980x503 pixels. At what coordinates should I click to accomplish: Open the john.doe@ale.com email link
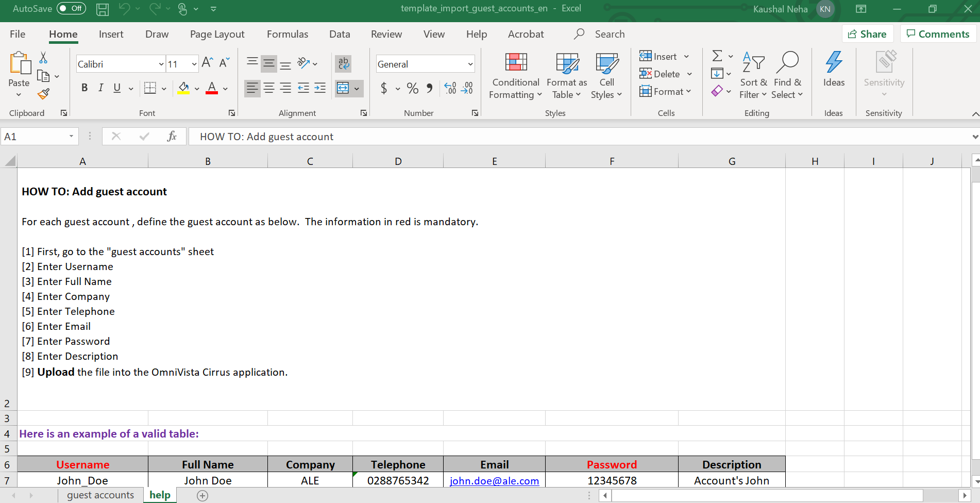click(494, 481)
